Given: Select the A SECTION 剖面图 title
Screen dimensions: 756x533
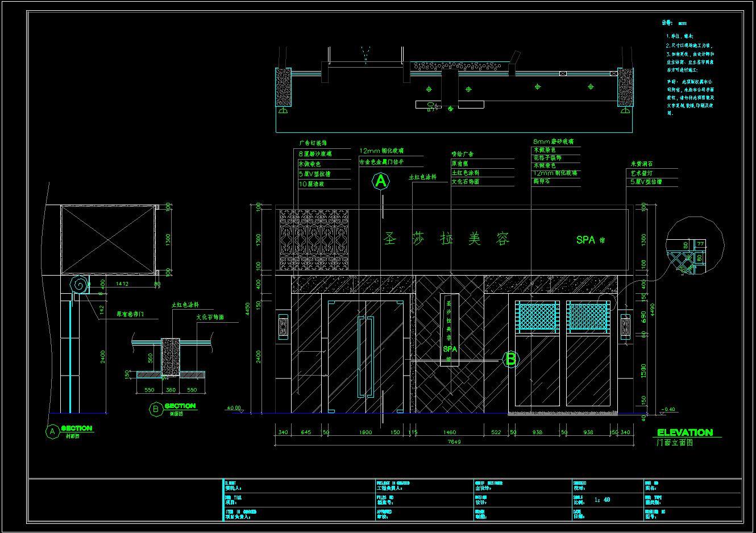Looking at the screenshot, I should (x=69, y=431).
